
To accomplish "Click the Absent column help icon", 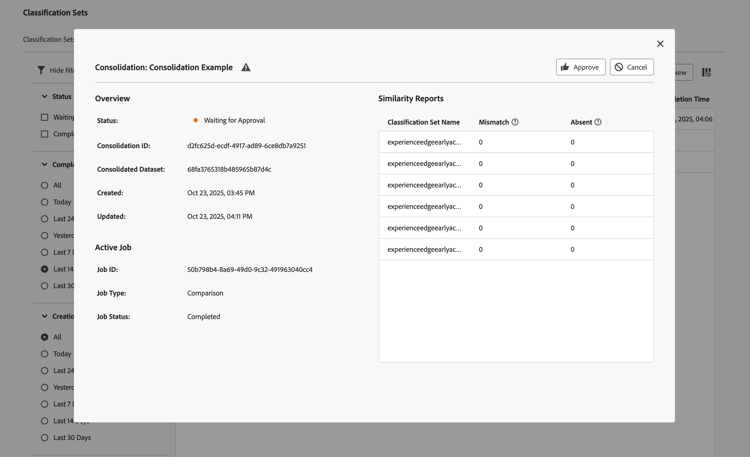I will [x=598, y=122].
